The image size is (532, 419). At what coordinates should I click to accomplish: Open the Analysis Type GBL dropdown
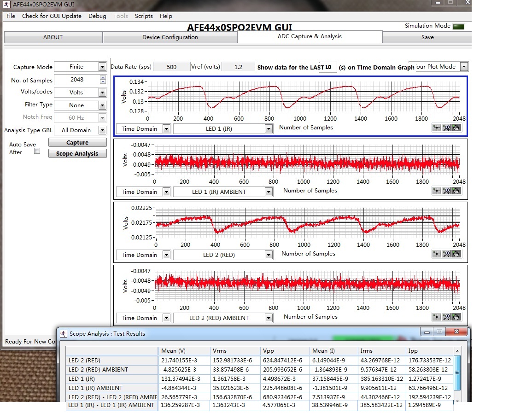[102, 130]
